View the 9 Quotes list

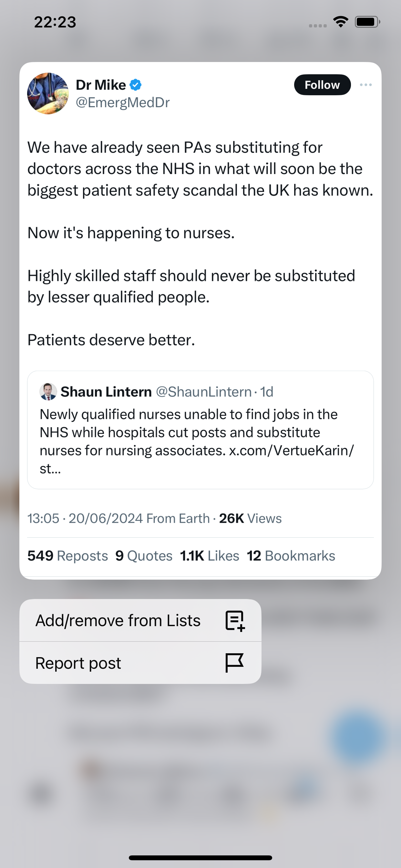pyautogui.click(x=144, y=556)
